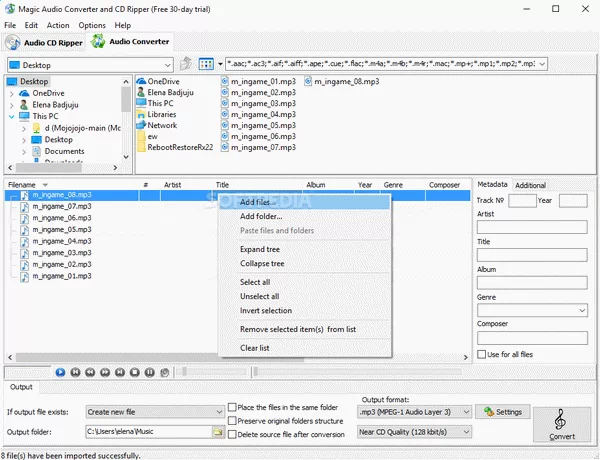The width and height of the screenshot is (600, 460).
Task: Click the Output folder path field
Action: 148,432
